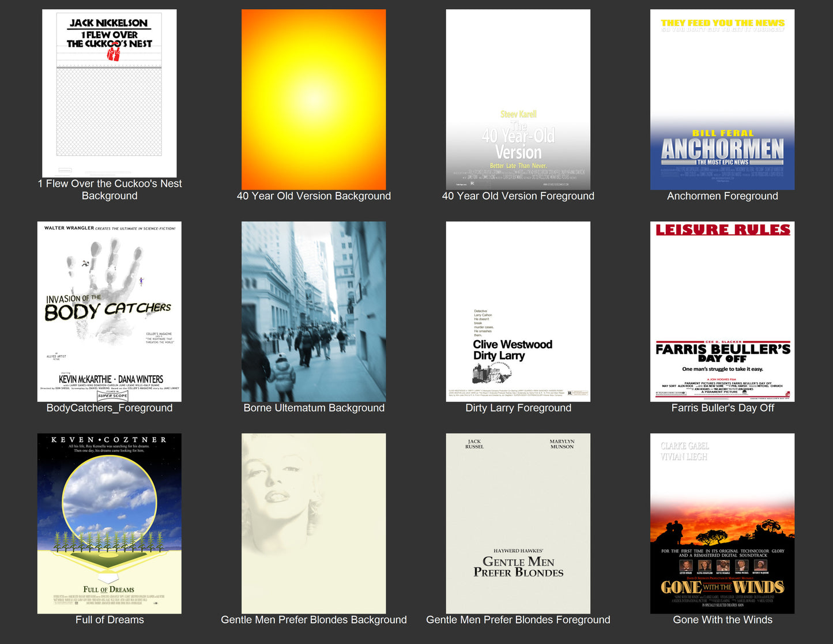The width and height of the screenshot is (833, 644).
Task: Click the faded Marilyn face background thumbnail
Action: (x=314, y=524)
